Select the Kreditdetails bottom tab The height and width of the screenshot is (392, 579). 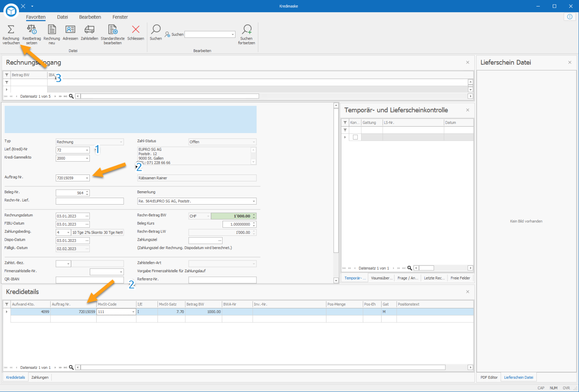pyautogui.click(x=16, y=377)
